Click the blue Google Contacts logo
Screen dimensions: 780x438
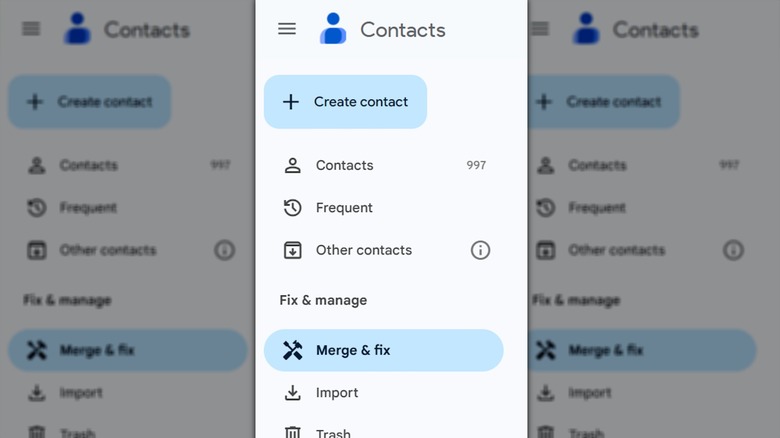[333, 29]
